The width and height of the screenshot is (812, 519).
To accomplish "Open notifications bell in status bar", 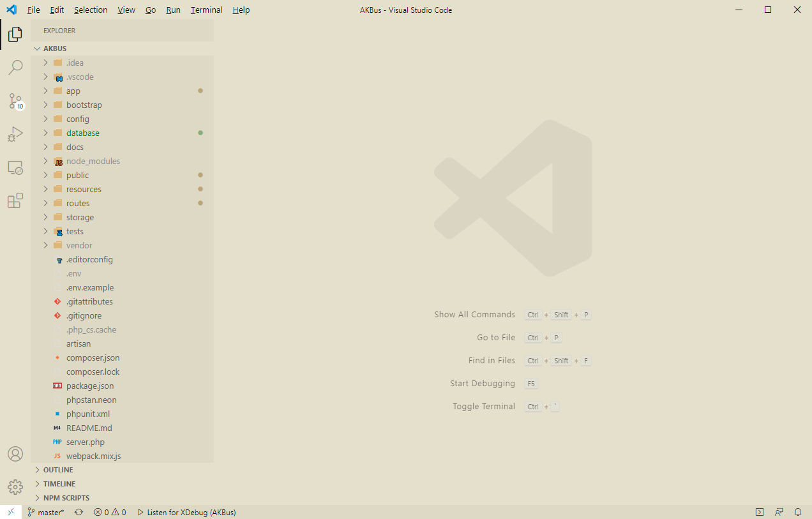I will [x=798, y=512].
